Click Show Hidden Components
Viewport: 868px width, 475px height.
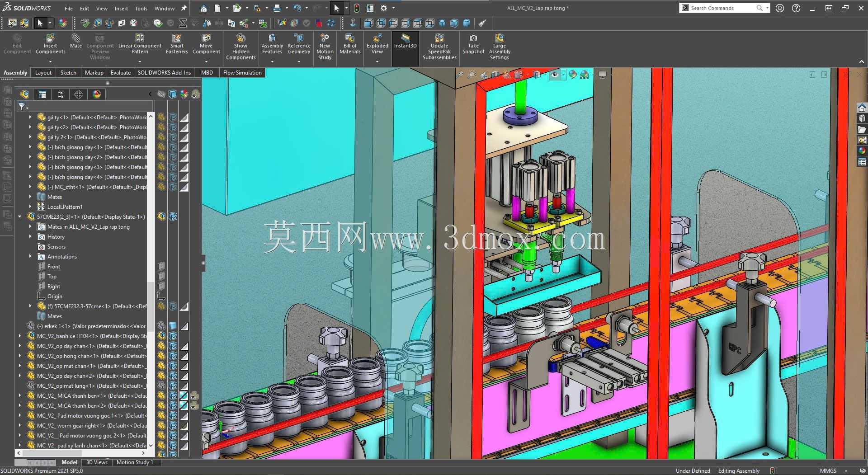[x=241, y=47]
